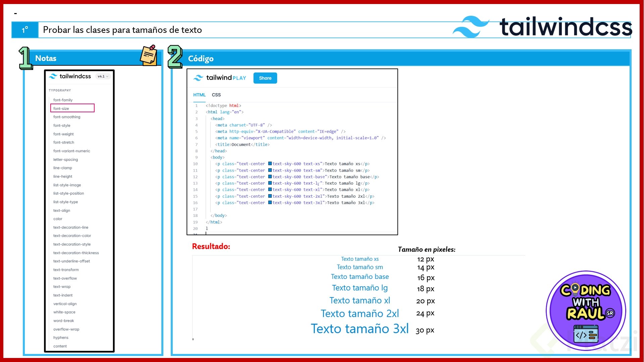The width and height of the screenshot is (644, 362).
Task: Click the blue 1° step box
Action: pyautogui.click(x=25, y=30)
